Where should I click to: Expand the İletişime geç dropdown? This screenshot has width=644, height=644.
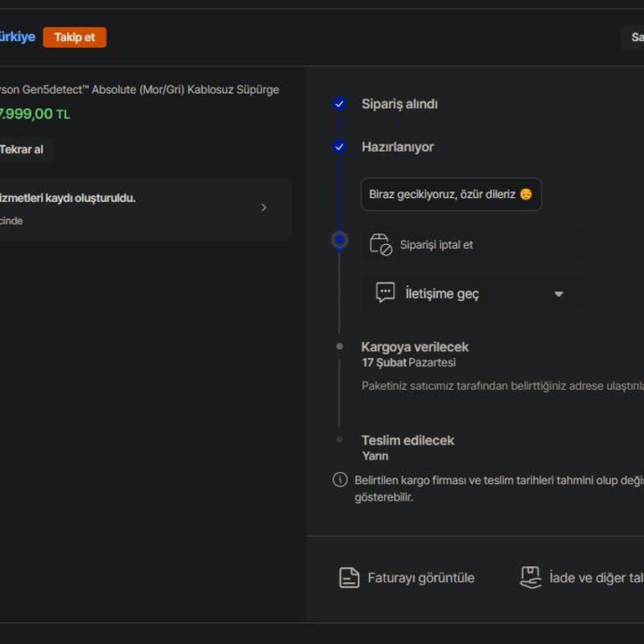(472, 293)
